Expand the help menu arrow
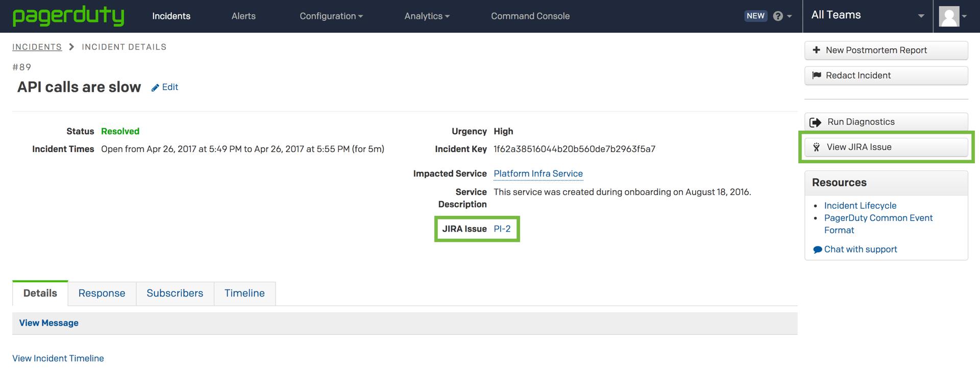Viewport: 980px width, 373px height. coord(789,16)
